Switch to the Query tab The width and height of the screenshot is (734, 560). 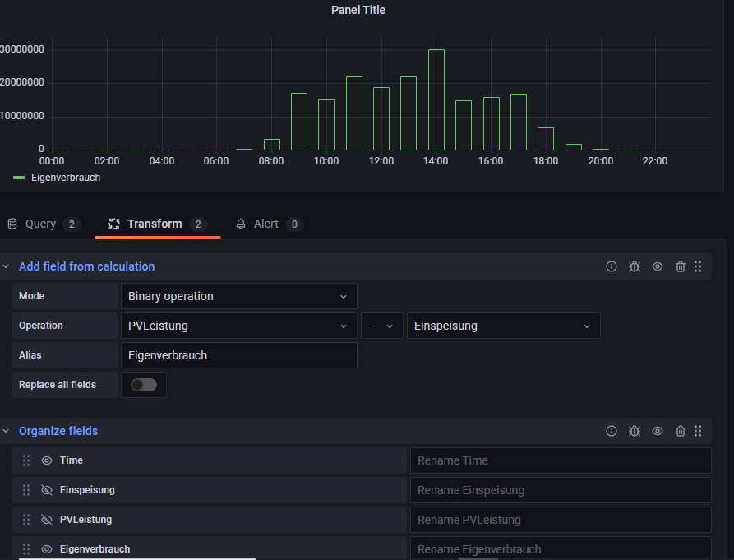point(41,224)
